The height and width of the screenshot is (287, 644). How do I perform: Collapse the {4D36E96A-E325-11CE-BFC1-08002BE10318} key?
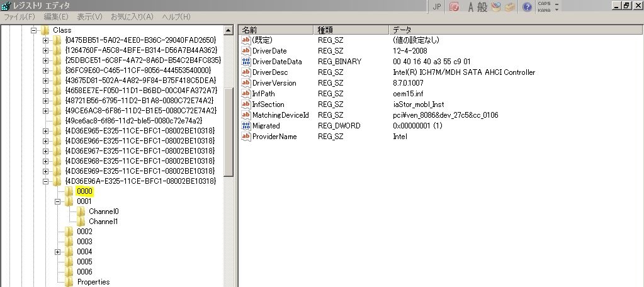(x=45, y=181)
